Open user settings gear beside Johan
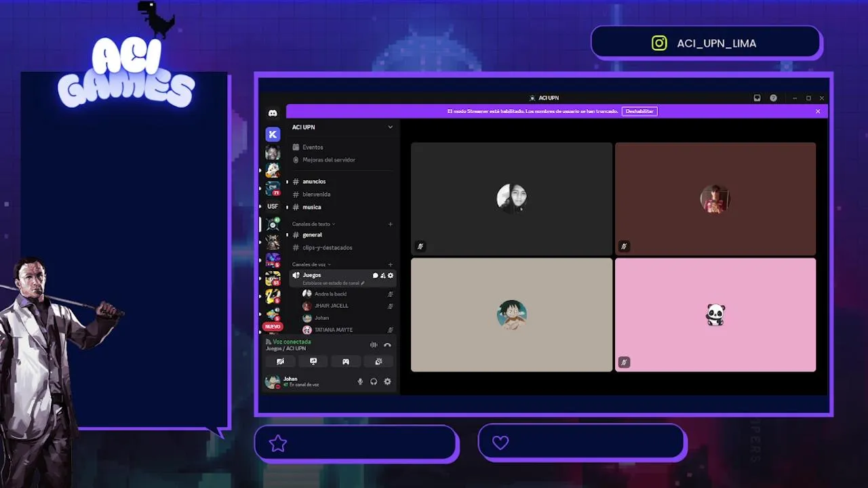The height and width of the screenshot is (488, 868). [x=387, y=382]
